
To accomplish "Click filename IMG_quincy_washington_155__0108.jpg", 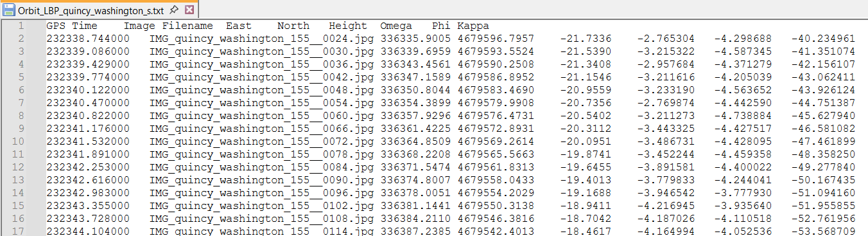I will pyautogui.click(x=261, y=219).
